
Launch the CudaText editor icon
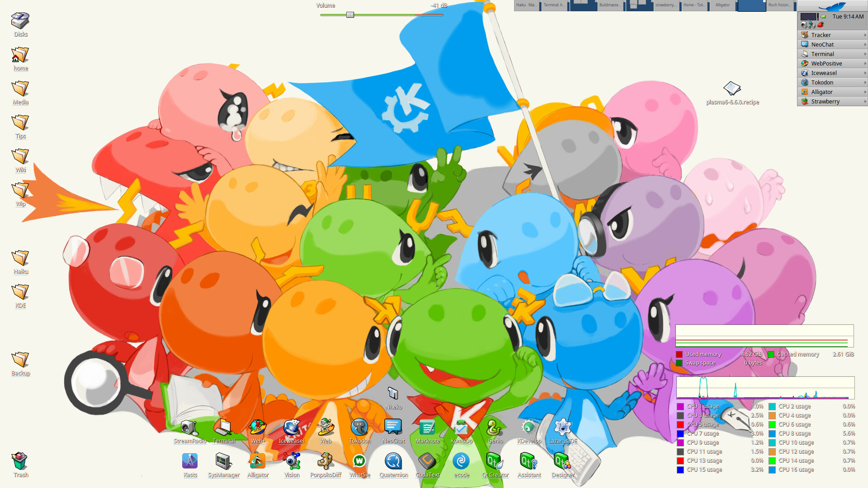[x=427, y=461]
